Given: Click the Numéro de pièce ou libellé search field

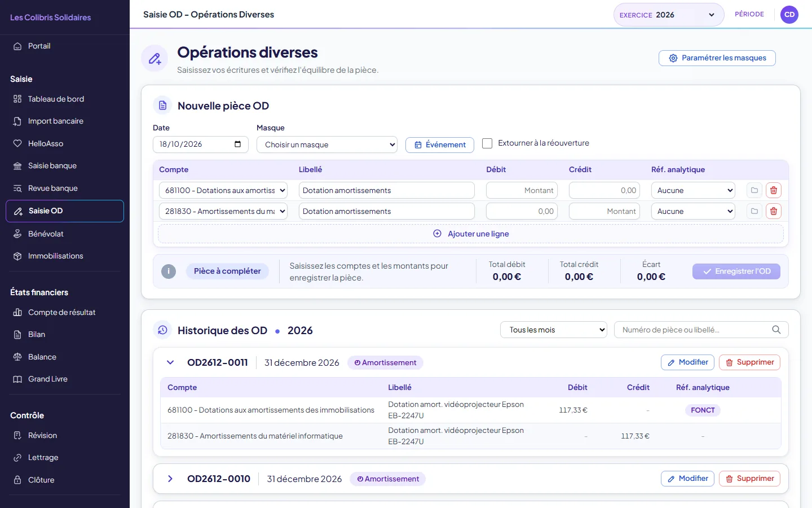Looking at the screenshot, I should [x=701, y=330].
